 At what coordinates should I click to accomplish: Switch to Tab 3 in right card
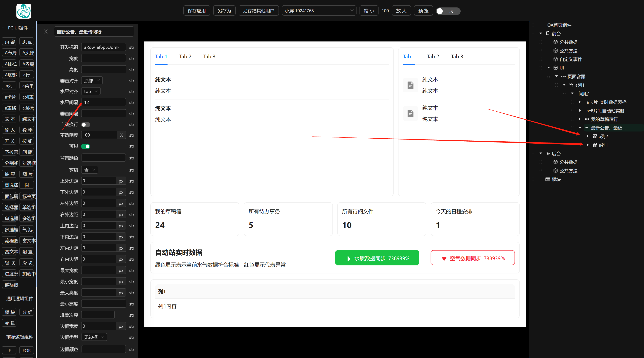click(457, 56)
